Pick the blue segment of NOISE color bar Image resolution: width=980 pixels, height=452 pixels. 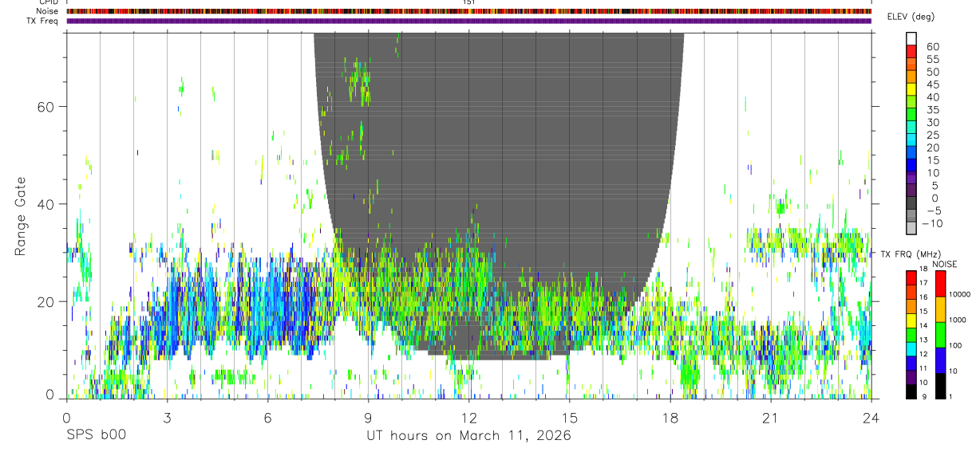click(x=939, y=360)
